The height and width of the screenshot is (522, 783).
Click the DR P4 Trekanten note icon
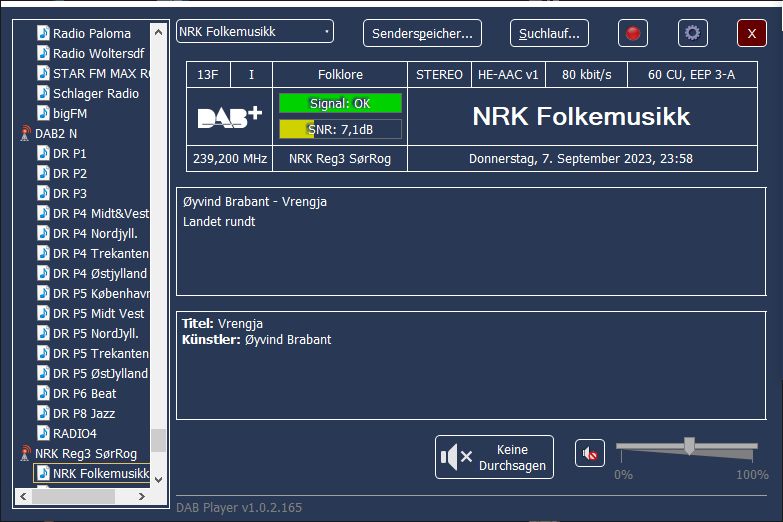43,253
